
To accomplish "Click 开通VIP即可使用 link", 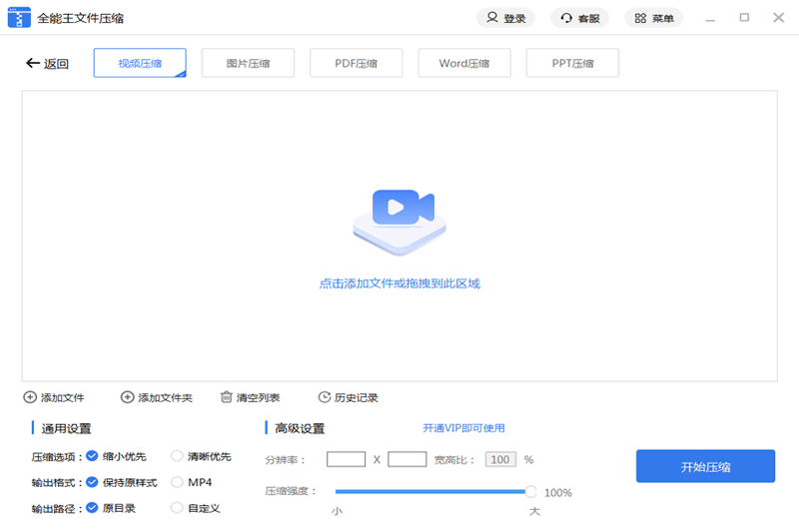I will pos(463,428).
